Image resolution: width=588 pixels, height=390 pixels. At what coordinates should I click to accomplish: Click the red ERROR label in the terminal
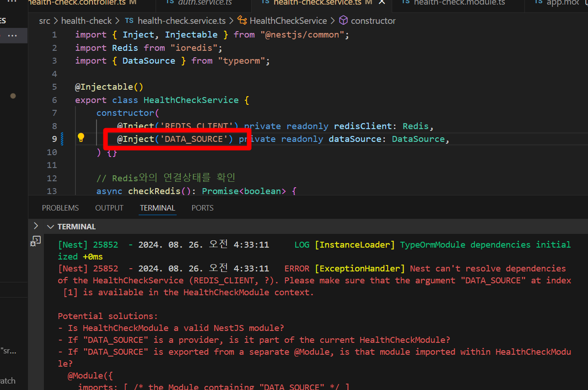click(x=297, y=269)
